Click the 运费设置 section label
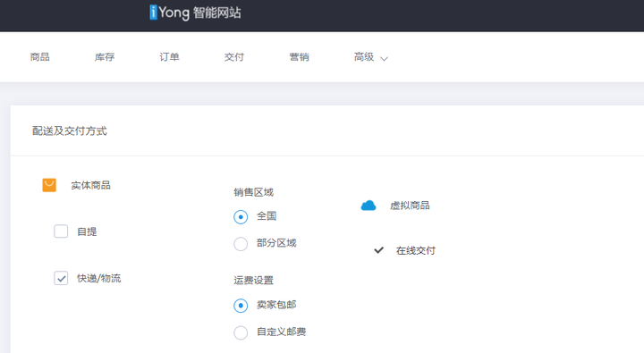Viewport: 644px width, 353px height. coord(253,280)
